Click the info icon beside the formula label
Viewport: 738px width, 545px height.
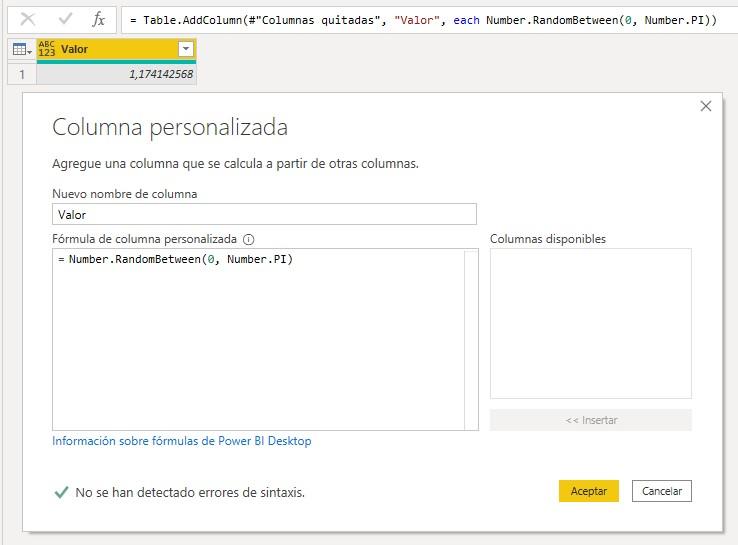coord(249,239)
